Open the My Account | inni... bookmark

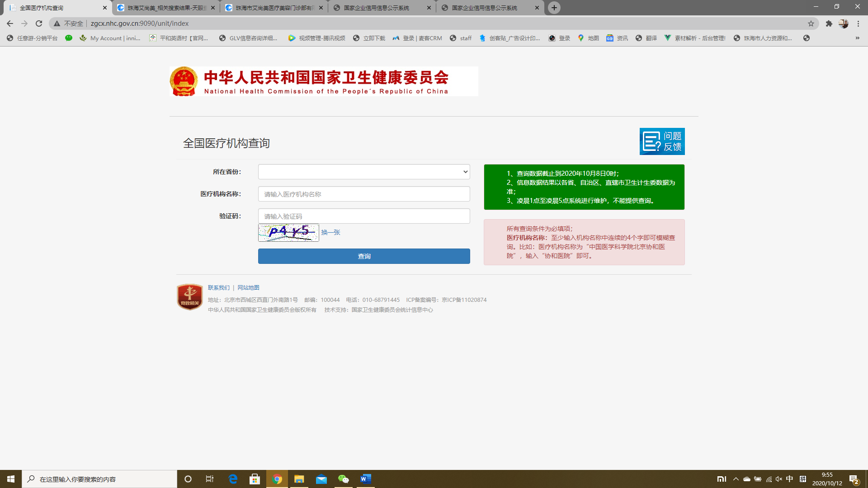[110, 38]
